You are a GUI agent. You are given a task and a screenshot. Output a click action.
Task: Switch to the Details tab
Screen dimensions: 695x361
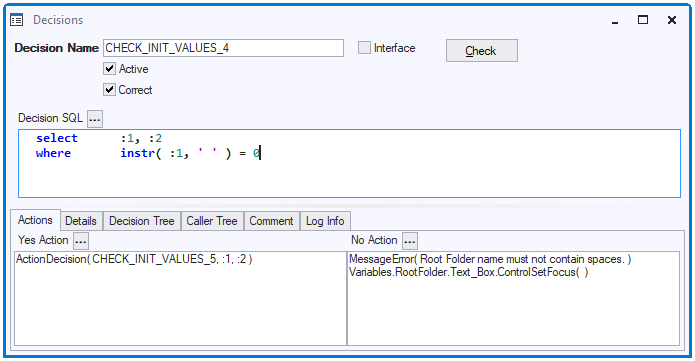(x=81, y=221)
